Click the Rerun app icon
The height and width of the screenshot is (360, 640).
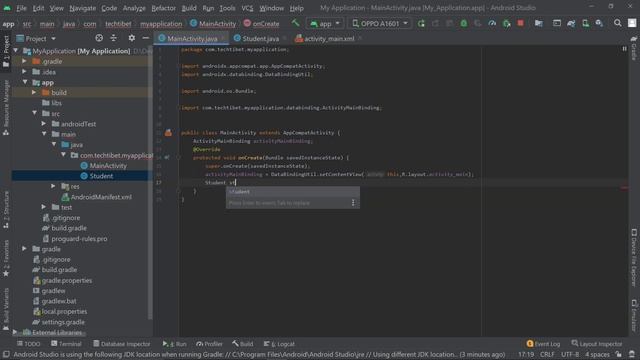[421, 24]
